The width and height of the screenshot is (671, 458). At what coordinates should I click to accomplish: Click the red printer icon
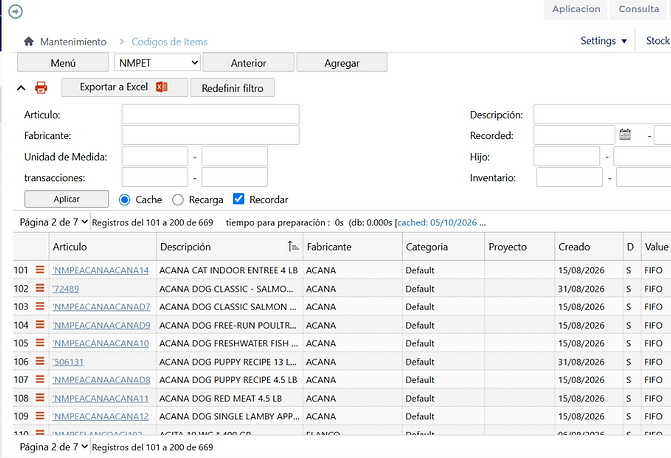pyautogui.click(x=41, y=87)
